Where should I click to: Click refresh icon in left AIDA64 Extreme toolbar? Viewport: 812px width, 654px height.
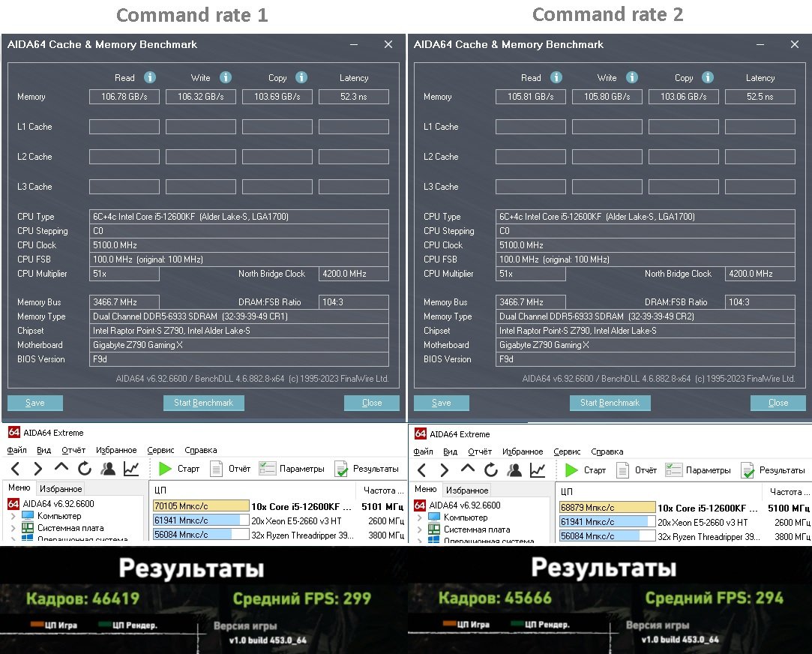tap(85, 469)
